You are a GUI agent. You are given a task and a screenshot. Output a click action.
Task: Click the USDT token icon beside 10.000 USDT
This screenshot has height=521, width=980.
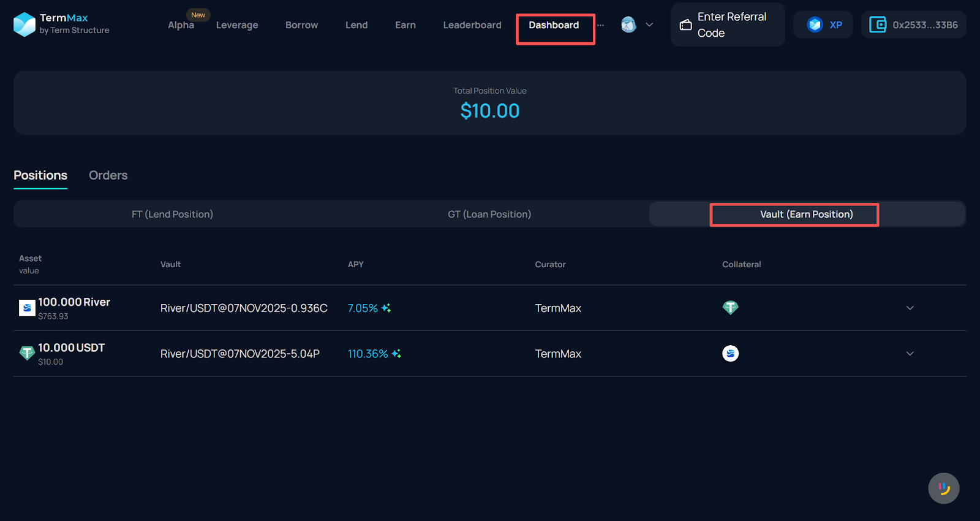coord(27,353)
